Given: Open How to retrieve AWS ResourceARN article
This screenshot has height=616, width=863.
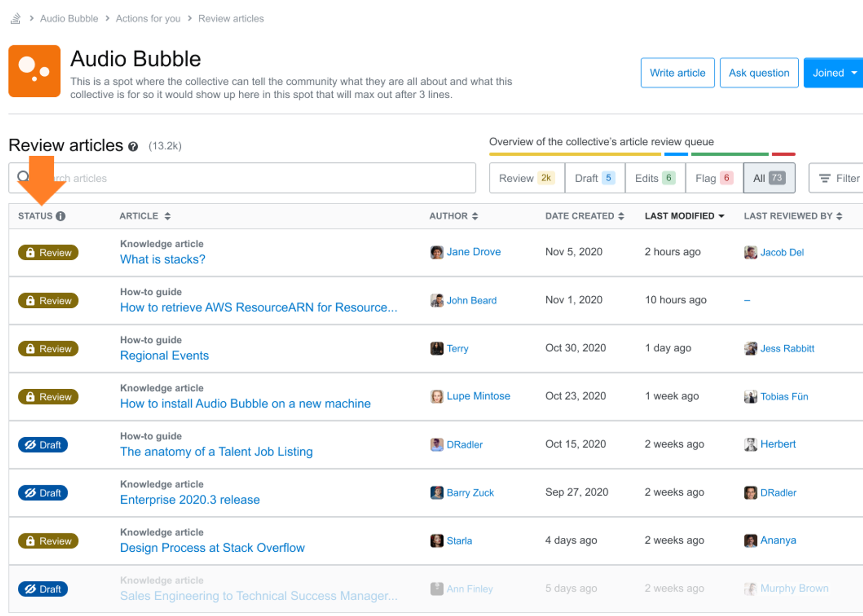Looking at the screenshot, I should pos(258,307).
